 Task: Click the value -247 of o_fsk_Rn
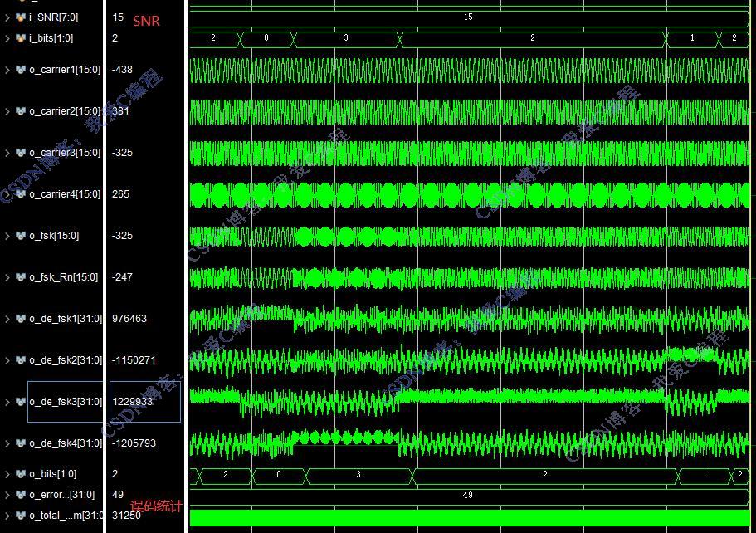point(122,277)
